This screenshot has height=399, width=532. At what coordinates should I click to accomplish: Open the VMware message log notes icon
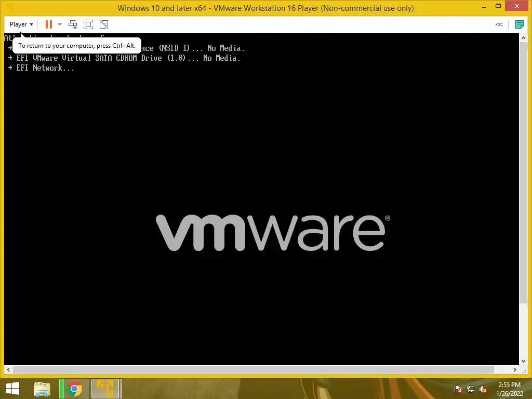pyautogui.click(x=519, y=24)
